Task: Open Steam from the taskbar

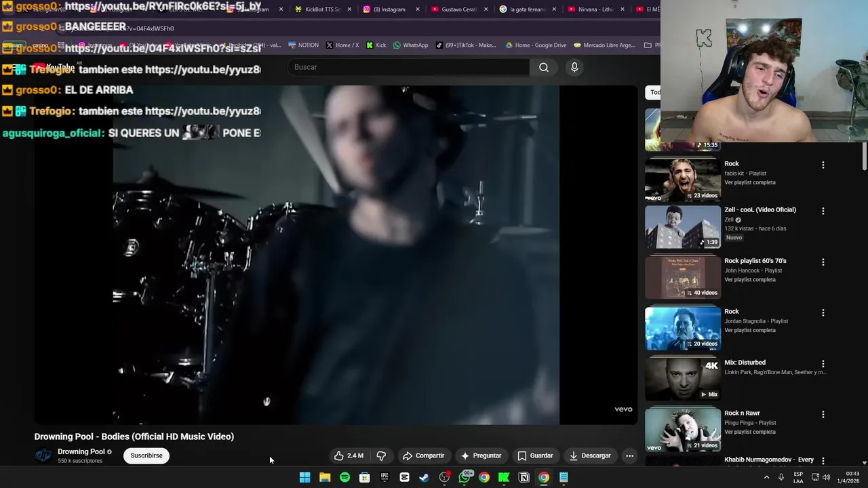Action: click(x=424, y=477)
